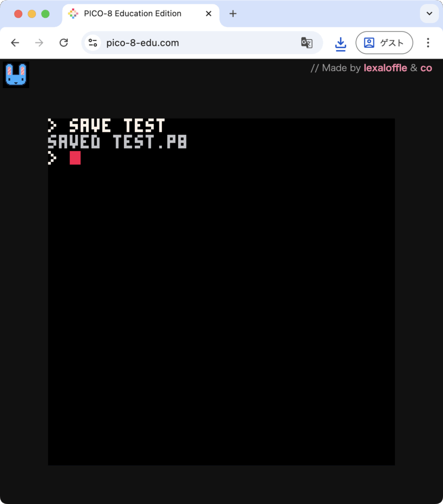Image resolution: width=443 pixels, height=504 pixels.
Task: Go back to the previous page
Action: point(15,43)
